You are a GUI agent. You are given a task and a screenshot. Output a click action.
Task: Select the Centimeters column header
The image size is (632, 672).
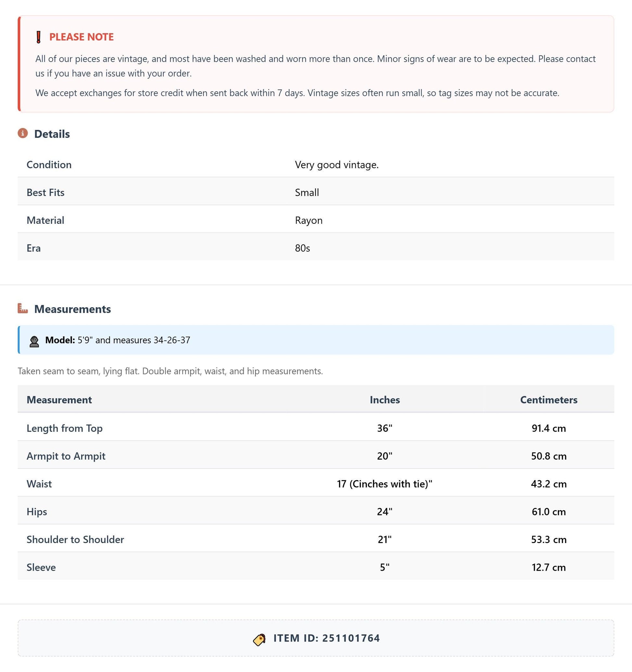click(x=549, y=399)
